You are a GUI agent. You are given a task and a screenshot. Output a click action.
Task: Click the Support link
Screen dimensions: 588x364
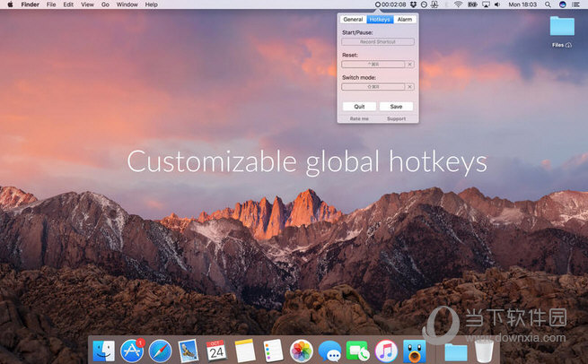396,118
